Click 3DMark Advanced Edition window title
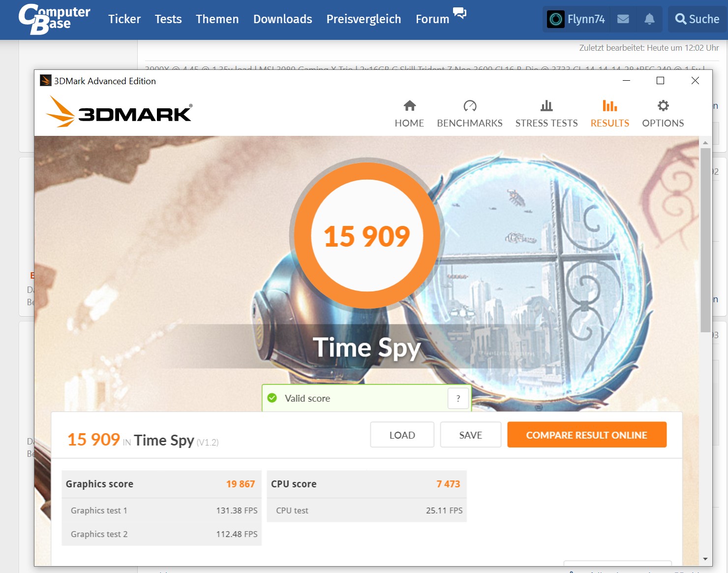 pos(105,81)
